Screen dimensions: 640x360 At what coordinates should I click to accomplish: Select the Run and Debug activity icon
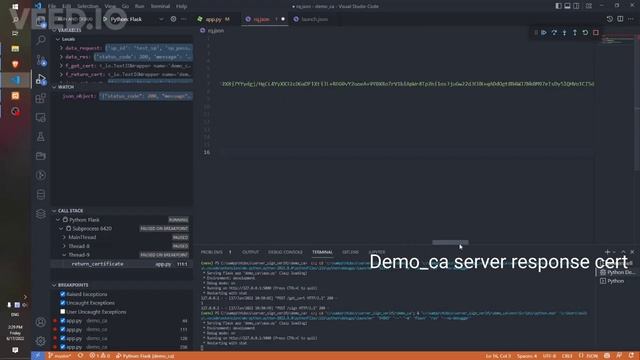pyautogui.click(x=41, y=79)
